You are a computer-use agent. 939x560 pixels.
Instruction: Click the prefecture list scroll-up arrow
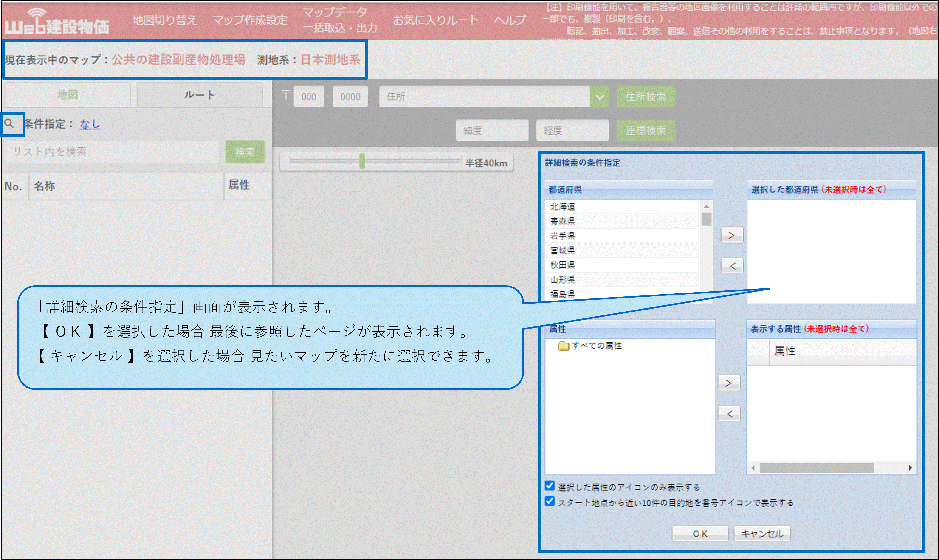pyautogui.click(x=706, y=206)
